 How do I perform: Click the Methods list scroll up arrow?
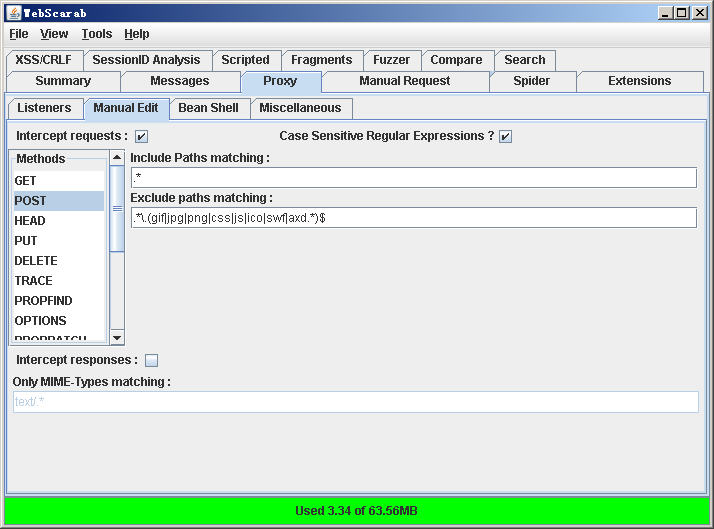[117, 158]
